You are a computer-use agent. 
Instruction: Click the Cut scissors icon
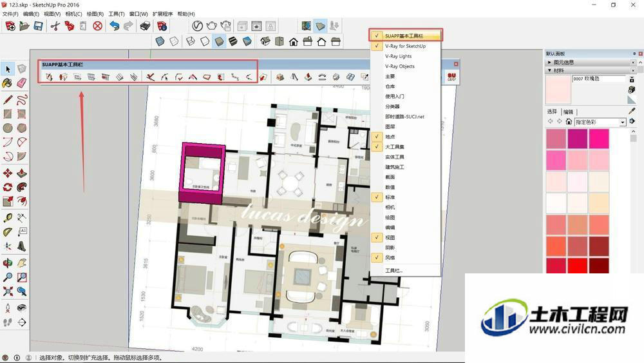[x=55, y=26]
